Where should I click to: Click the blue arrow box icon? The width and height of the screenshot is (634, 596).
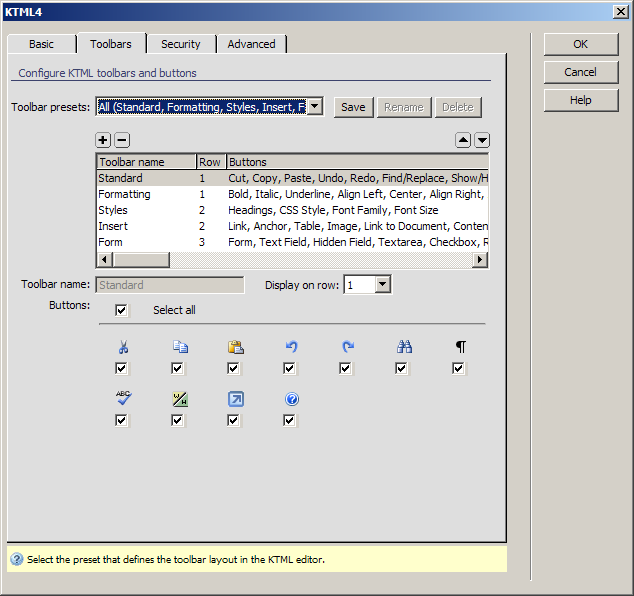click(236, 399)
